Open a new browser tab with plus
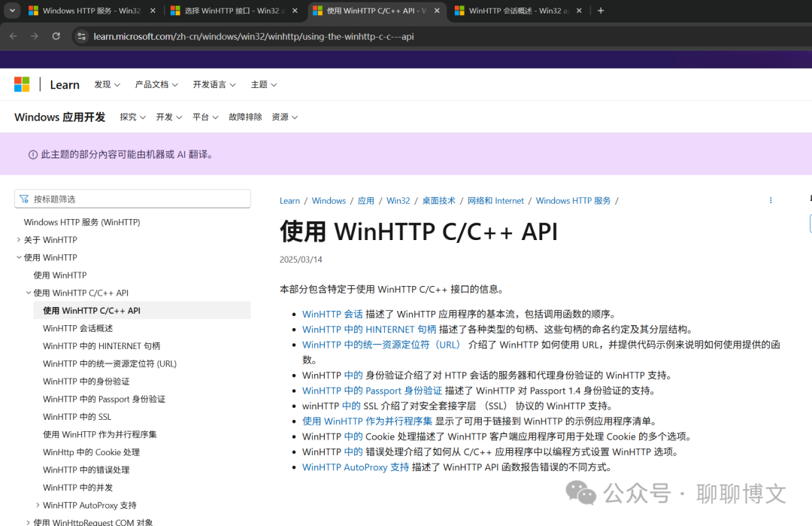This screenshot has height=526, width=812. [x=601, y=11]
